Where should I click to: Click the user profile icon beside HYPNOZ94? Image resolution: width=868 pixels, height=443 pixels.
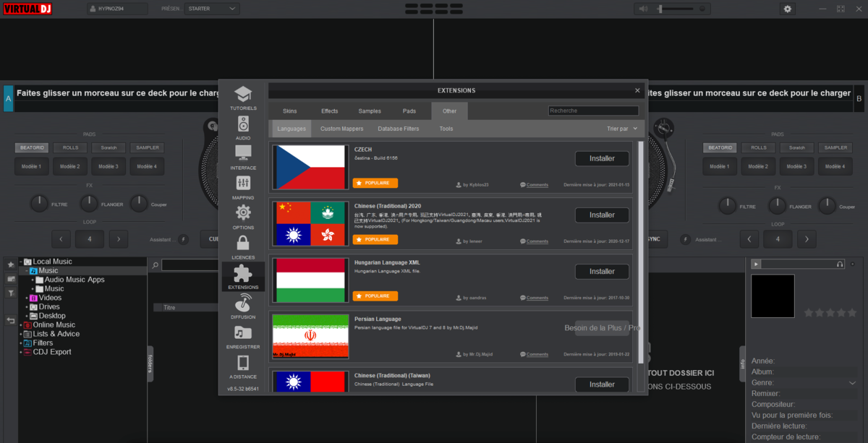pyautogui.click(x=93, y=9)
